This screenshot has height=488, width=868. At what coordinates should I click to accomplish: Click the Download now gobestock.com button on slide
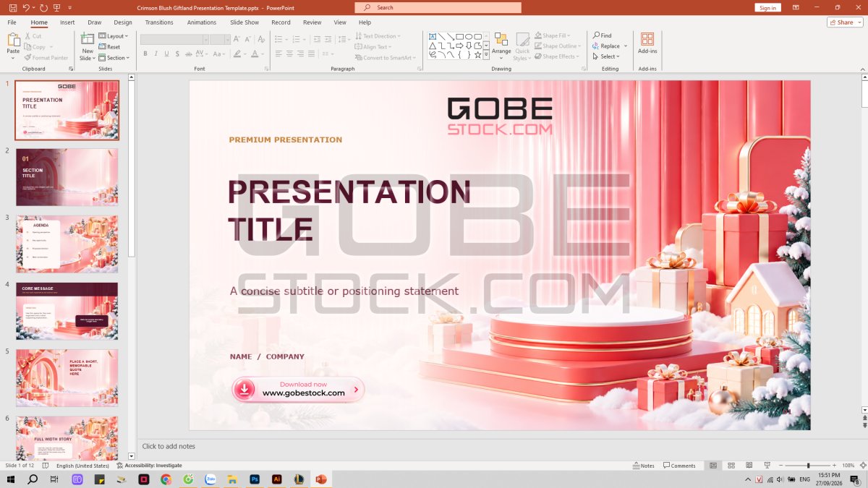[298, 389]
